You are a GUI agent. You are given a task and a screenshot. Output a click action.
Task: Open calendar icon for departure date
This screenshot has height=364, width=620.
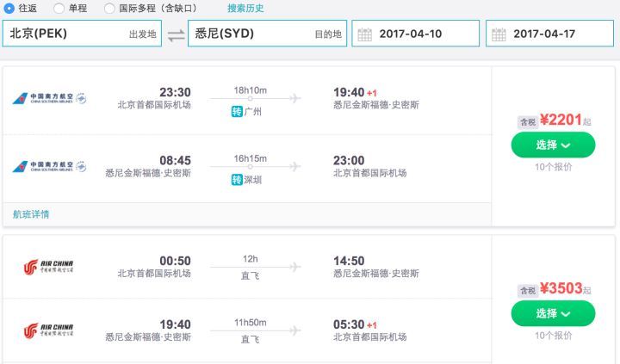(364, 34)
